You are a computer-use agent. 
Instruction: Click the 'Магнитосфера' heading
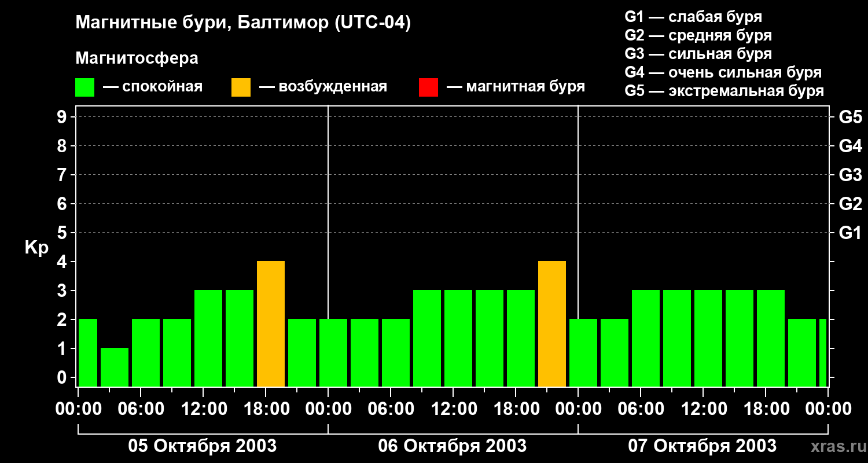point(137,58)
